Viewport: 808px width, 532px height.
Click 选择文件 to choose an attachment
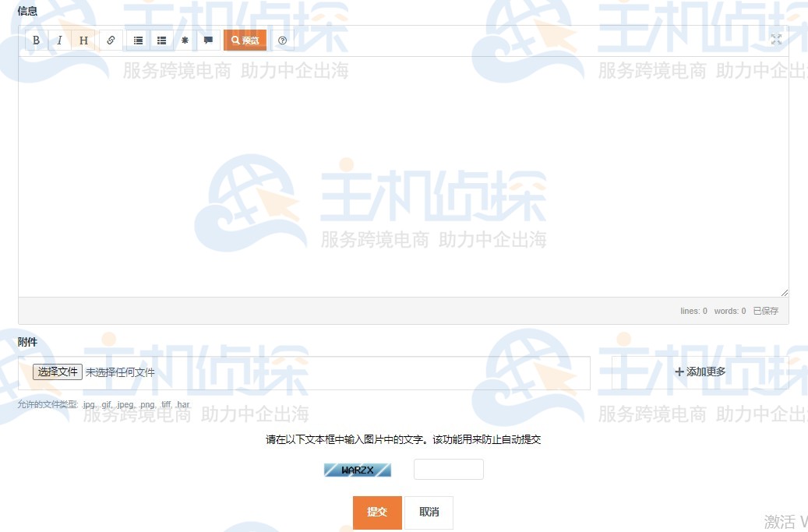coord(57,372)
